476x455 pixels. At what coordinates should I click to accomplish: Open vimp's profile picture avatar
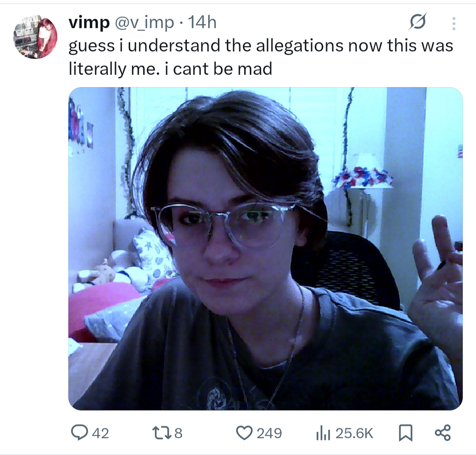pos(35,37)
